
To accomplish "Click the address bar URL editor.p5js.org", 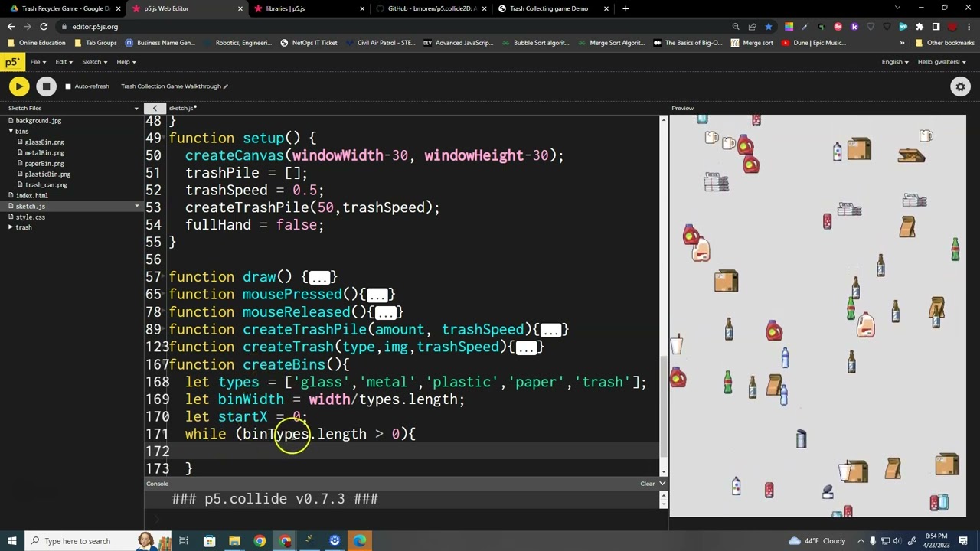I will (x=95, y=27).
